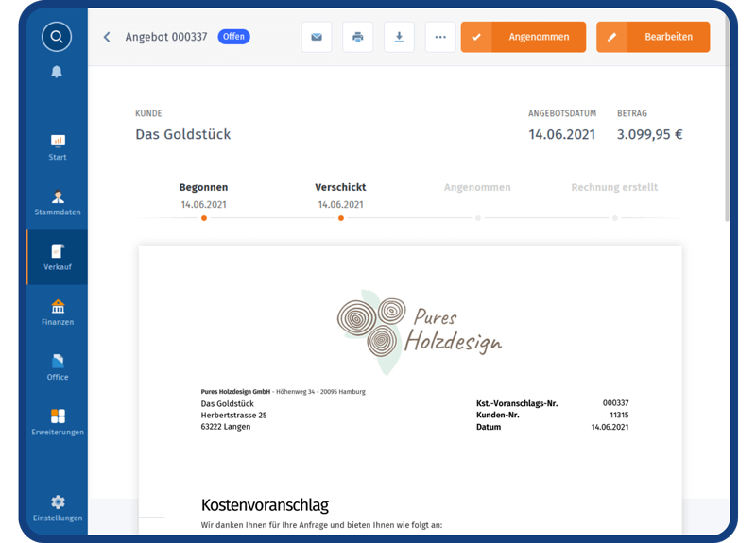Send the offer by email
Image resolution: width=756 pixels, height=543 pixels.
coord(317,37)
